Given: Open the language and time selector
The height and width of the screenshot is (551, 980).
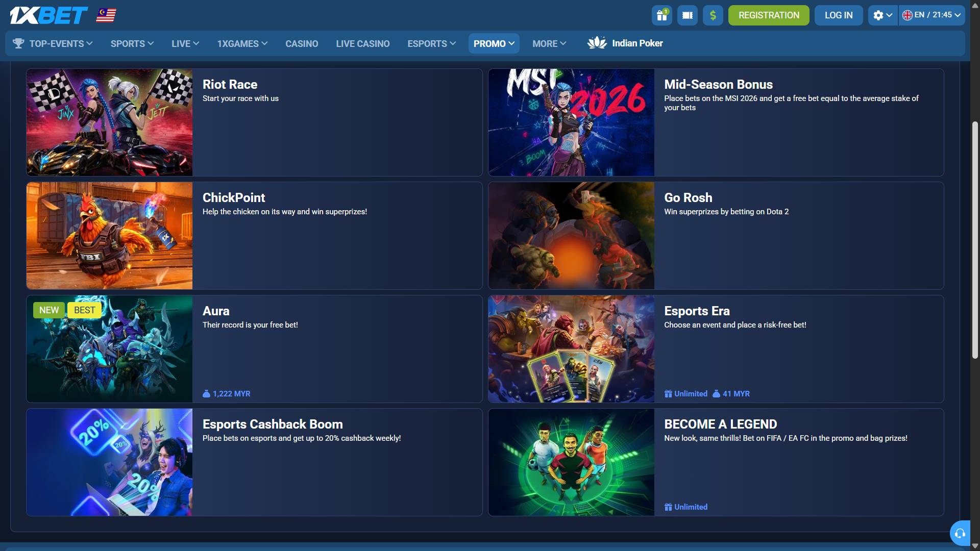Looking at the screenshot, I should click(932, 15).
